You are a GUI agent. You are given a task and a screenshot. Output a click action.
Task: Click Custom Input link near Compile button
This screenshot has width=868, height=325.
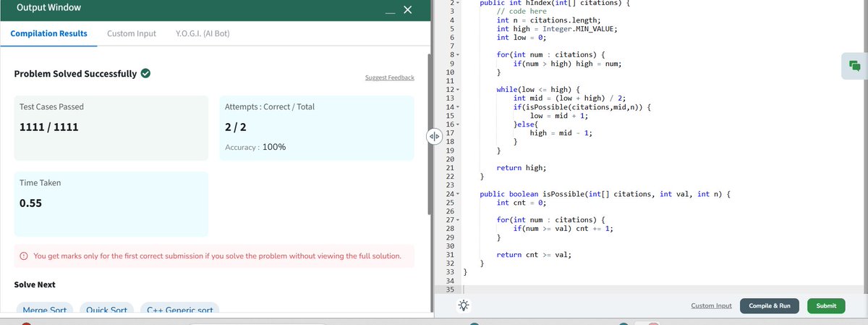tap(712, 305)
